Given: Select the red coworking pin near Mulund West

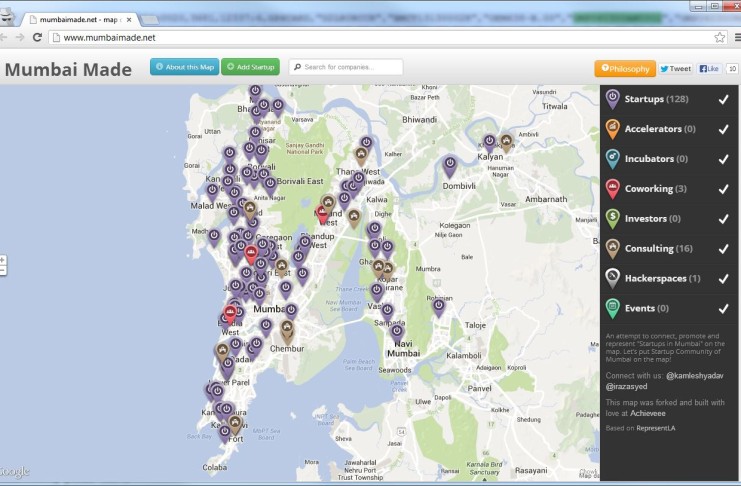Looking at the screenshot, I should (322, 213).
